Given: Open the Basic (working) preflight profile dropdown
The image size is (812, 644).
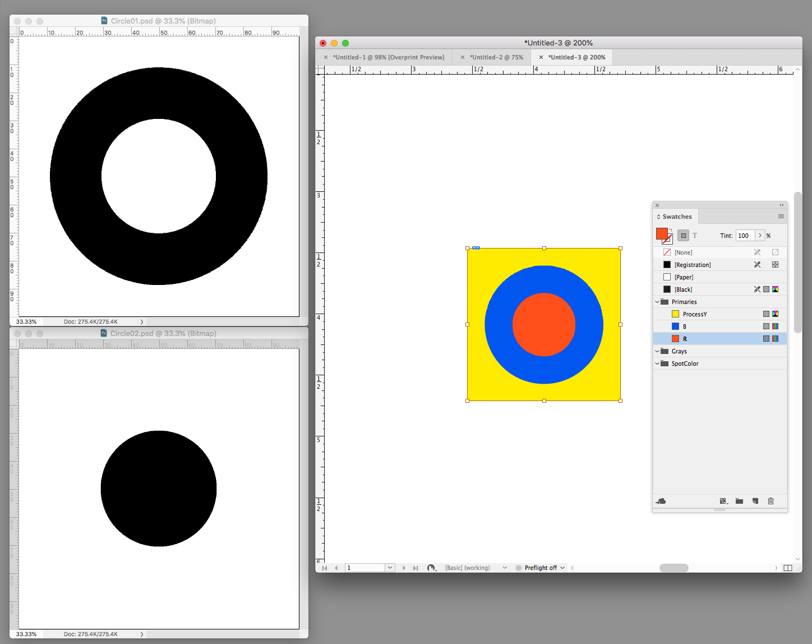Looking at the screenshot, I should pyautogui.click(x=505, y=568).
